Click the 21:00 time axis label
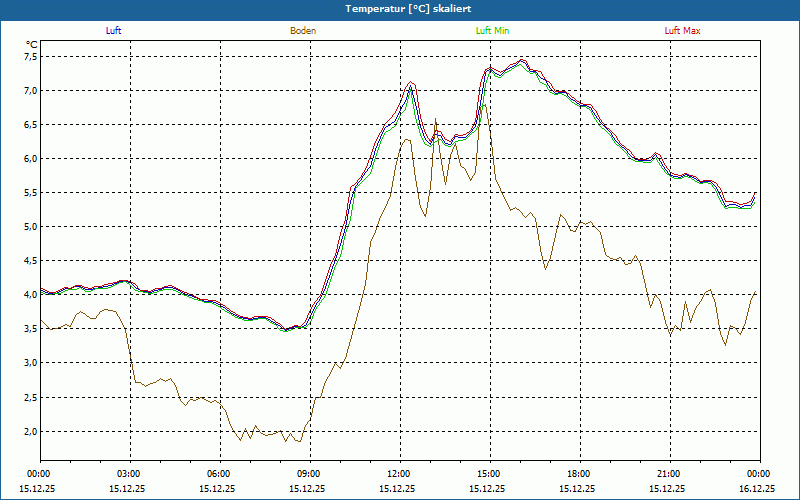 pyautogui.click(x=670, y=474)
